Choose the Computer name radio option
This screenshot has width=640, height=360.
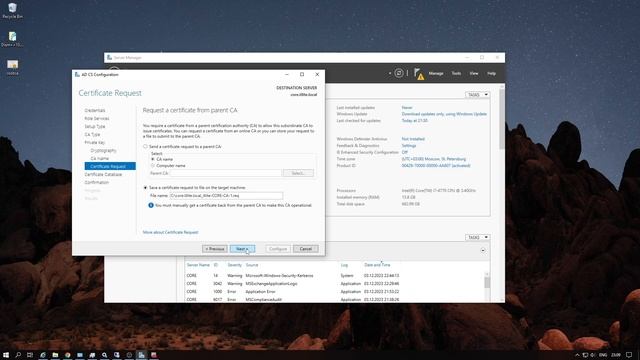[153, 166]
